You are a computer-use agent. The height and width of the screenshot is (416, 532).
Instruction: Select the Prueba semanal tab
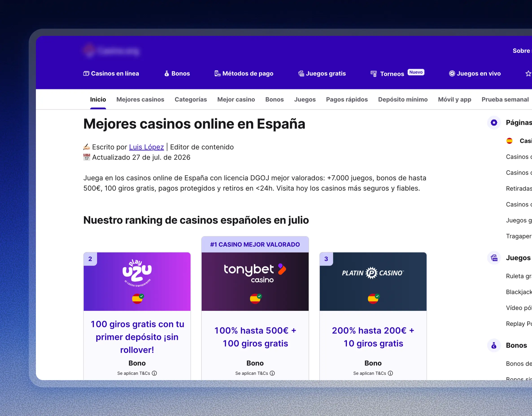point(505,99)
